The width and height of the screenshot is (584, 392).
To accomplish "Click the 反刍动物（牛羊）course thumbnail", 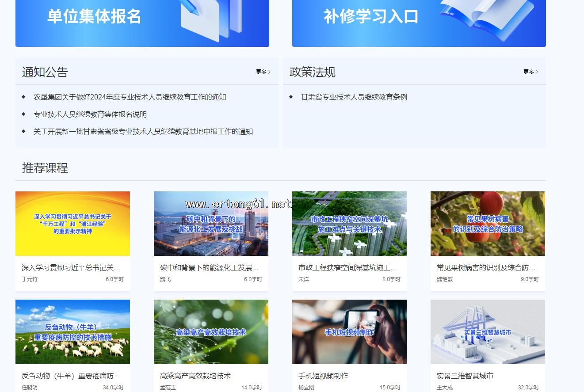I will point(73,332).
